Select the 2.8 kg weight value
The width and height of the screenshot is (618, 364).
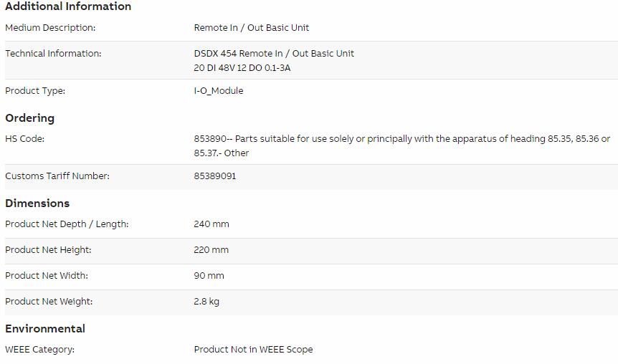click(x=206, y=302)
